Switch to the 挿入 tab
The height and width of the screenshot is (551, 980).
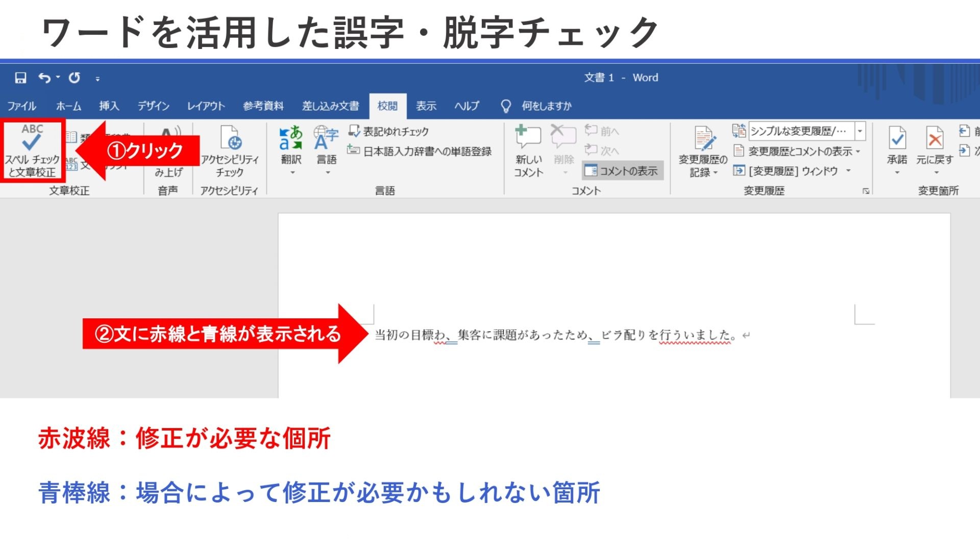point(109,106)
